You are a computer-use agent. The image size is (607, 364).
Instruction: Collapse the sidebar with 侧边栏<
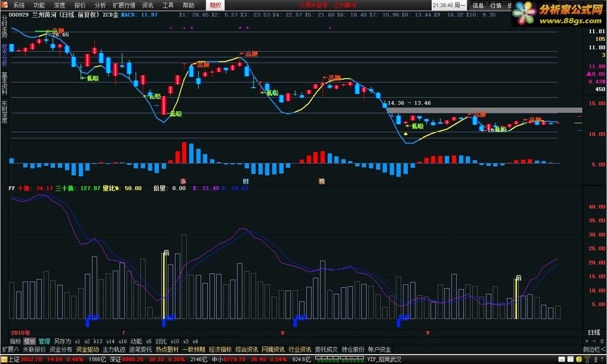(595, 349)
